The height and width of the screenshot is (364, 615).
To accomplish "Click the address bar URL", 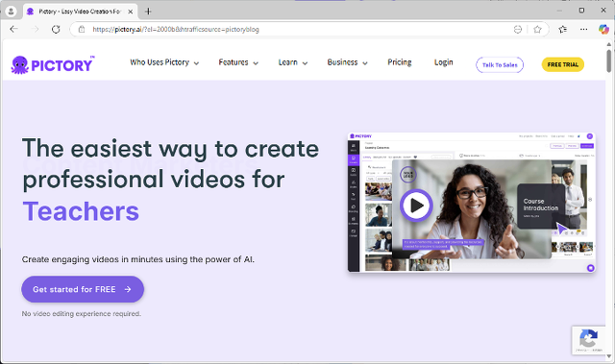I will 176,30.
